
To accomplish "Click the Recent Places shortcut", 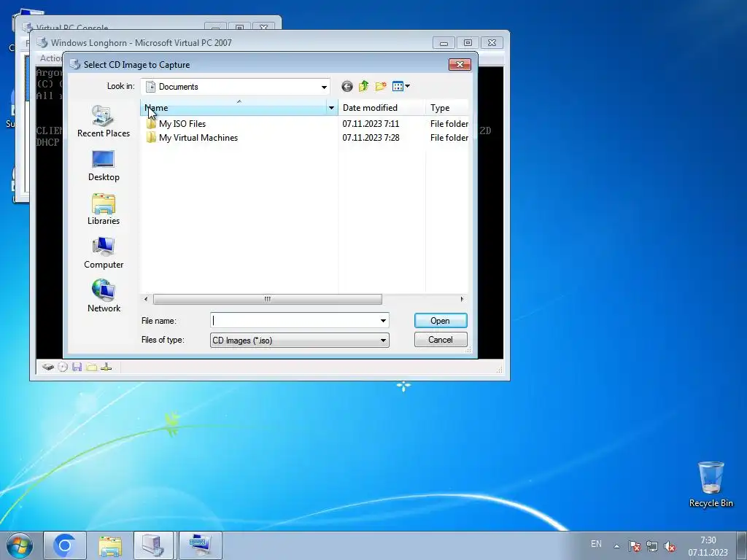I will pyautogui.click(x=104, y=122).
